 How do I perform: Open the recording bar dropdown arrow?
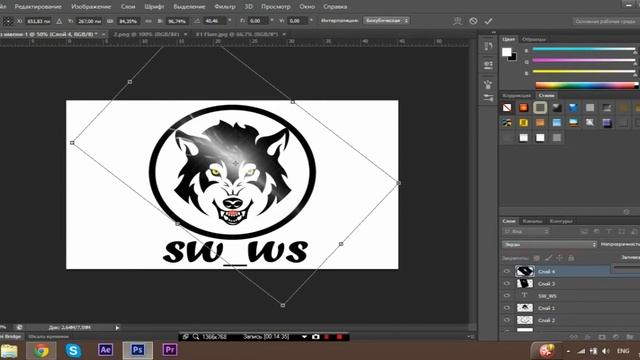coord(304,337)
